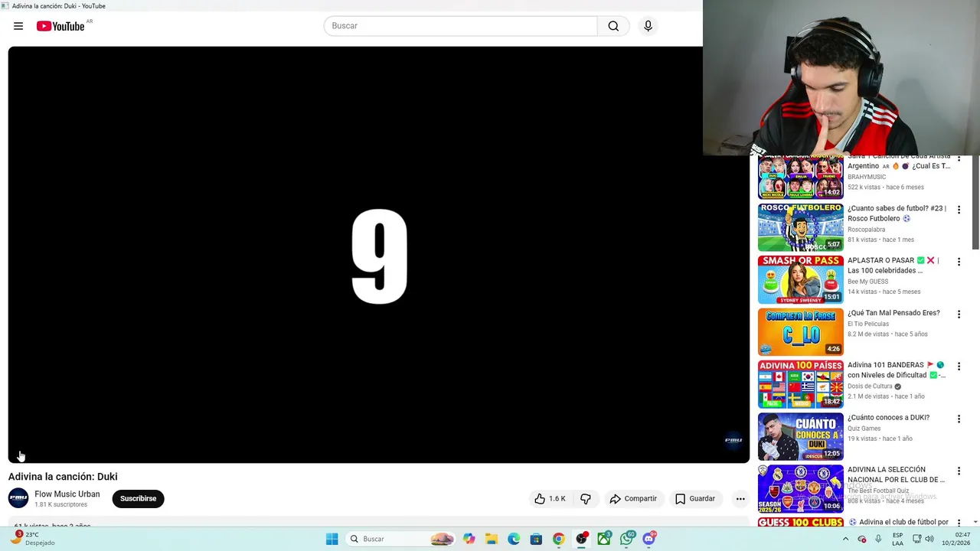Open Flow Music Urban channel name link

click(x=67, y=494)
